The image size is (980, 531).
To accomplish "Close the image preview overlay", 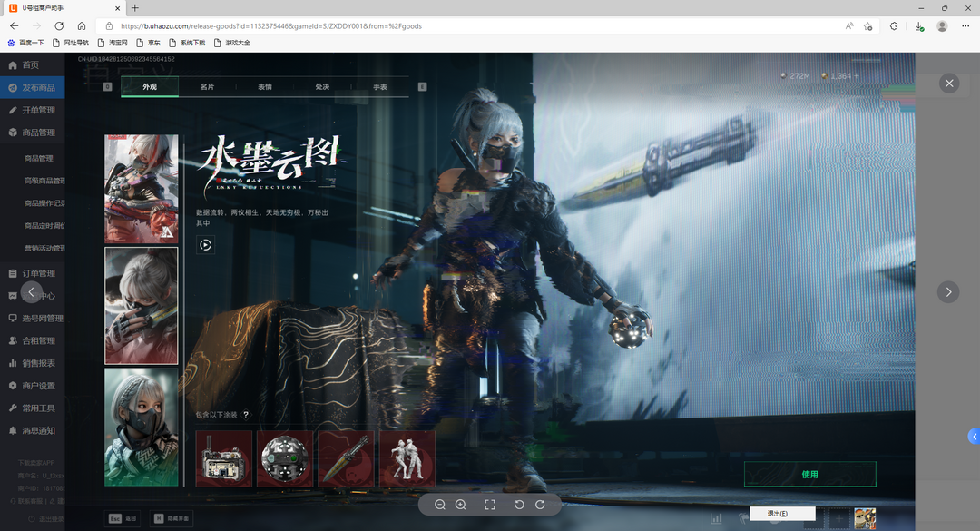I will point(949,84).
